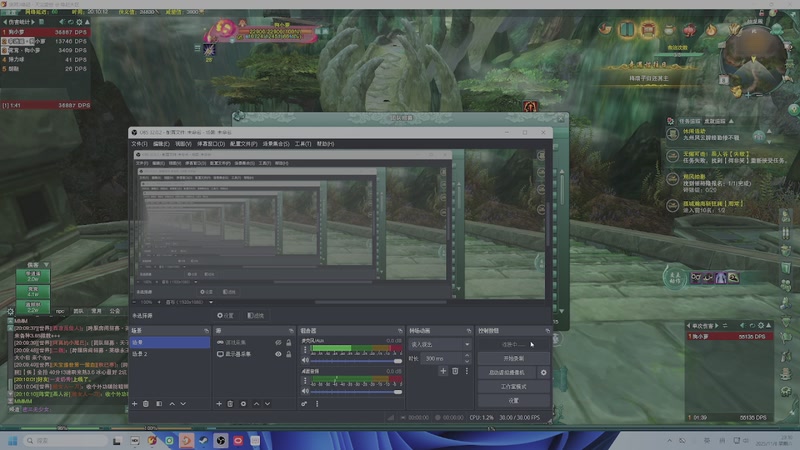Open the preview zoom percentage dropdown

coord(147,302)
